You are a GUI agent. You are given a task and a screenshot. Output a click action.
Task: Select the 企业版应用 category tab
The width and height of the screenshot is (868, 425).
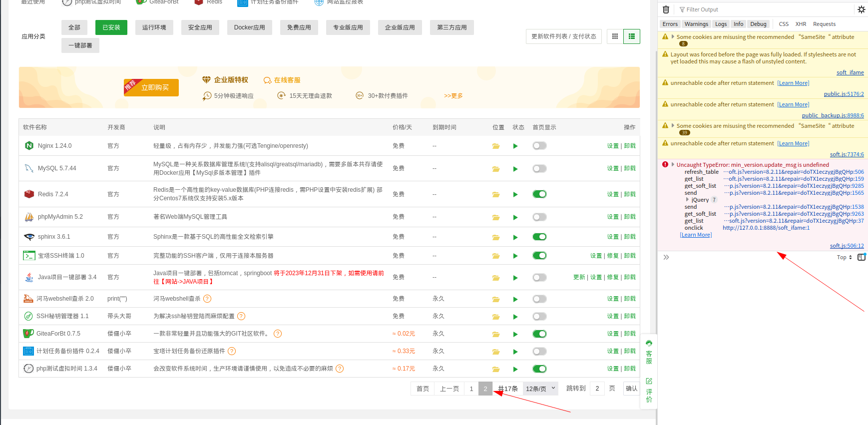coord(400,27)
